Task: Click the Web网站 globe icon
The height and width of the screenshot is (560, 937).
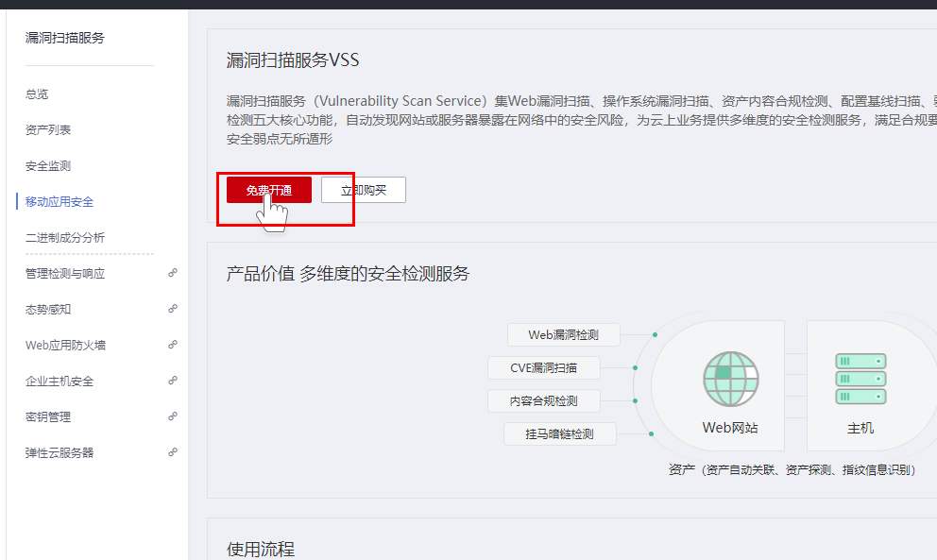Action: point(730,379)
